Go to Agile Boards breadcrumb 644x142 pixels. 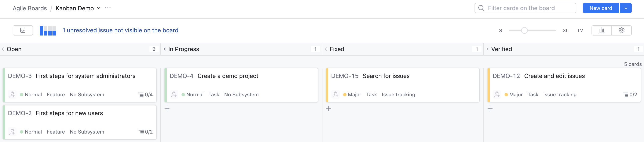(x=30, y=8)
